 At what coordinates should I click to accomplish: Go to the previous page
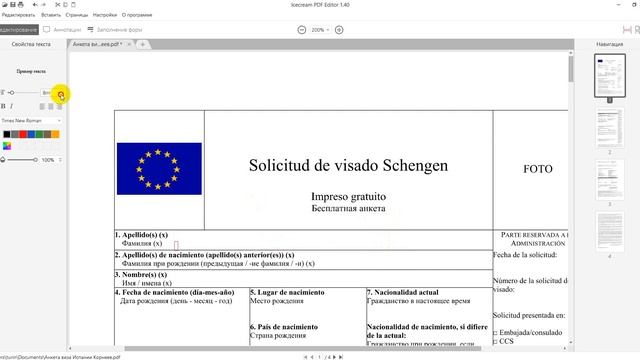pos(312,357)
